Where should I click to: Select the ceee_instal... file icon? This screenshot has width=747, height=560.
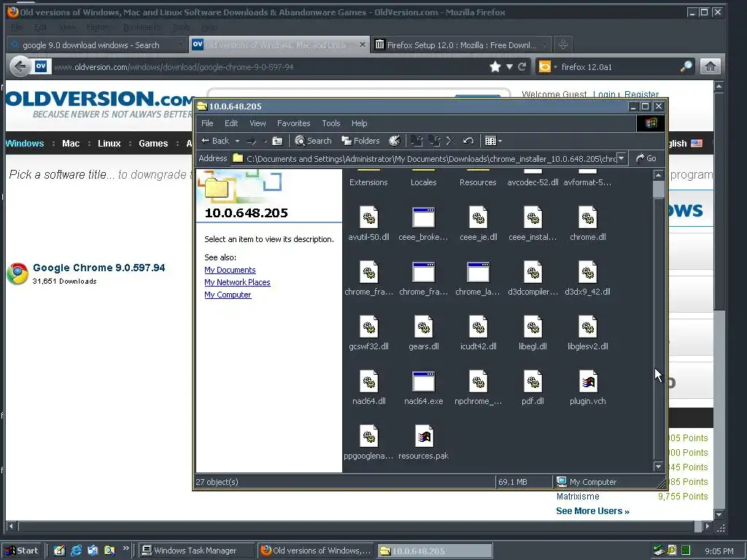click(533, 218)
